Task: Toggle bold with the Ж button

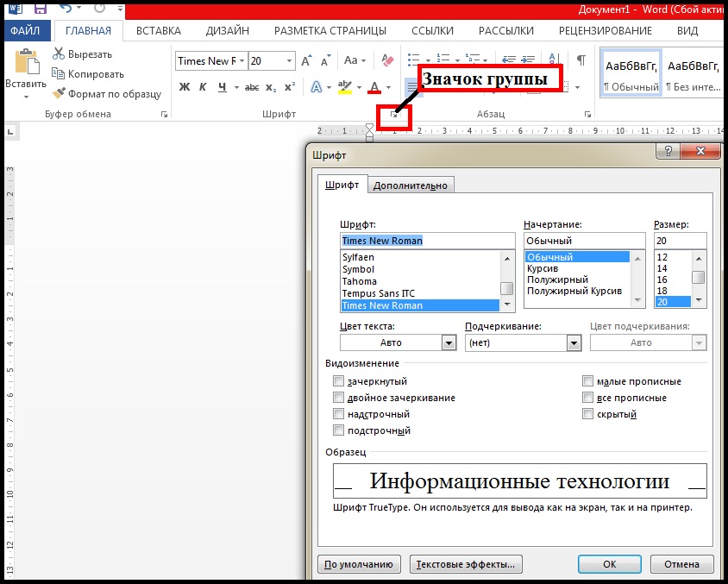Action: coord(185,87)
